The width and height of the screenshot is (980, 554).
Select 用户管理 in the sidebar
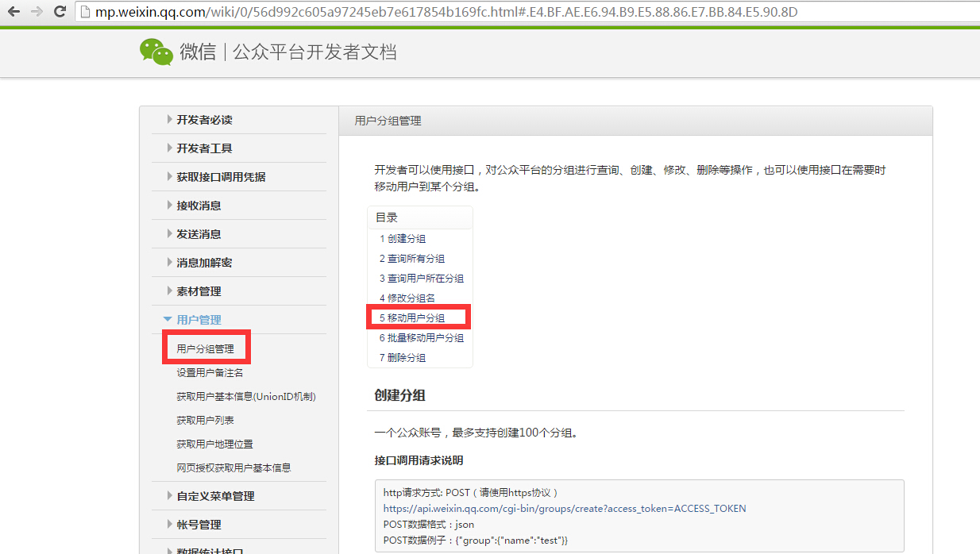pyautogui.click(x=199, y=320)
